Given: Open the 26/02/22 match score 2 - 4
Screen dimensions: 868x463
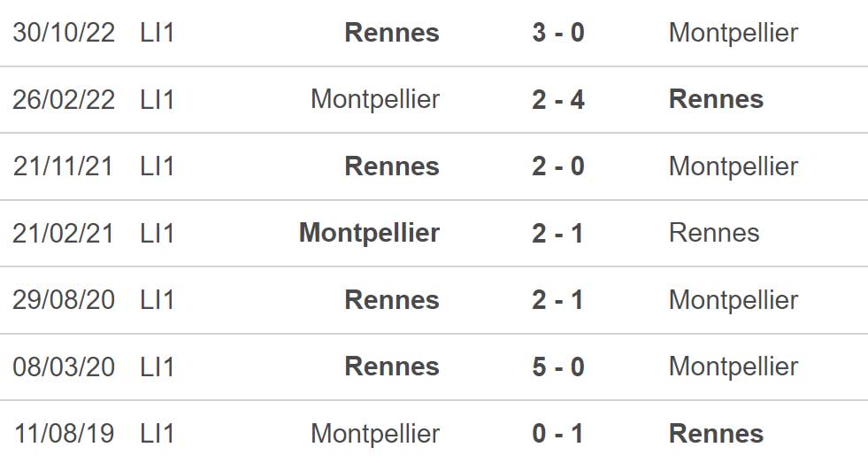Looking at the screenshot, I should pyautogui.click(x=558, y=100).
